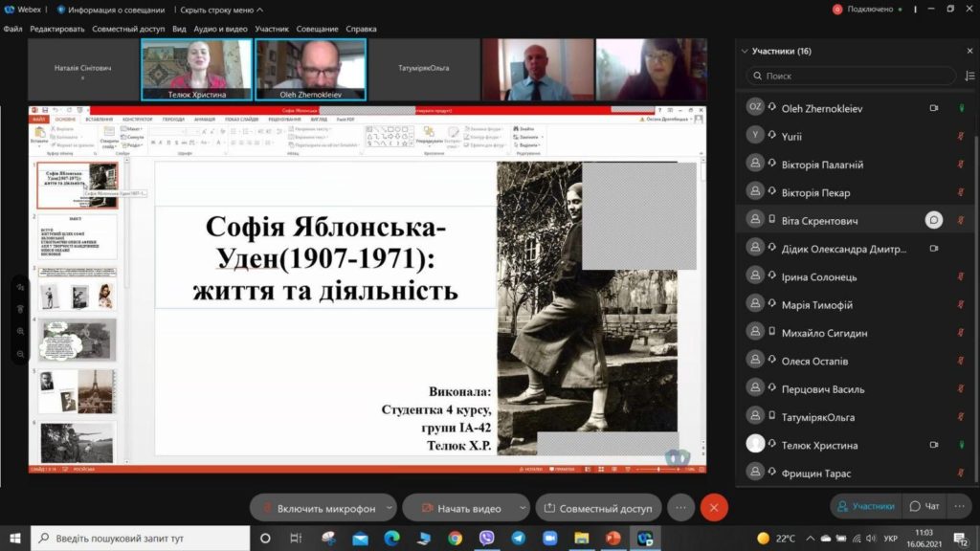Viewport: 980px width, 551px height.
Task: Click the Совместный доступ button
Action: [598, 508]
